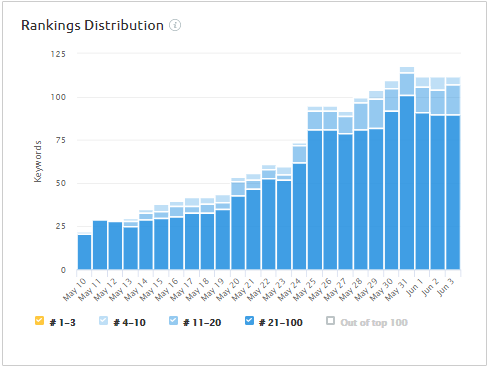Click the 75 y-axis value
489x369 pixels.
[x=61, y=140]
